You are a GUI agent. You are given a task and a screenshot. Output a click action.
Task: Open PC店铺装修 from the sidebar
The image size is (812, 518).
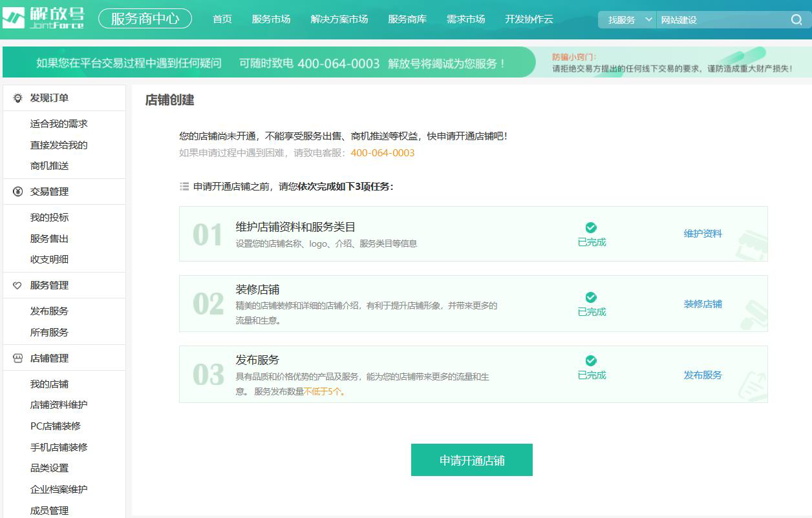pyautogui.click(x=56, y=426)
